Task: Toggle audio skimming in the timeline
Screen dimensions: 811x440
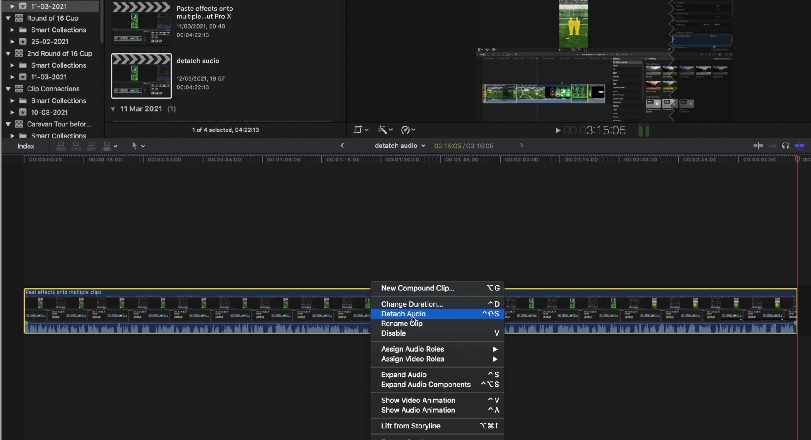Action: [x=772, y=146]
